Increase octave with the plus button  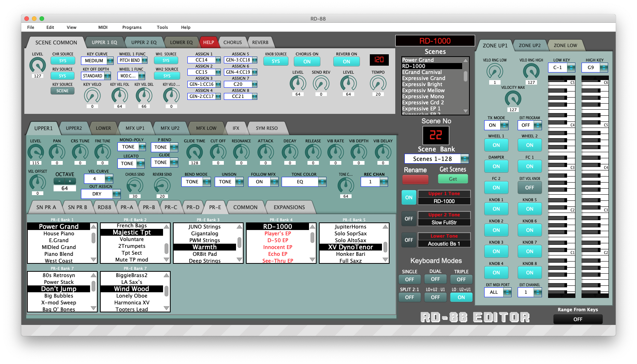click(x=70, y=181)
